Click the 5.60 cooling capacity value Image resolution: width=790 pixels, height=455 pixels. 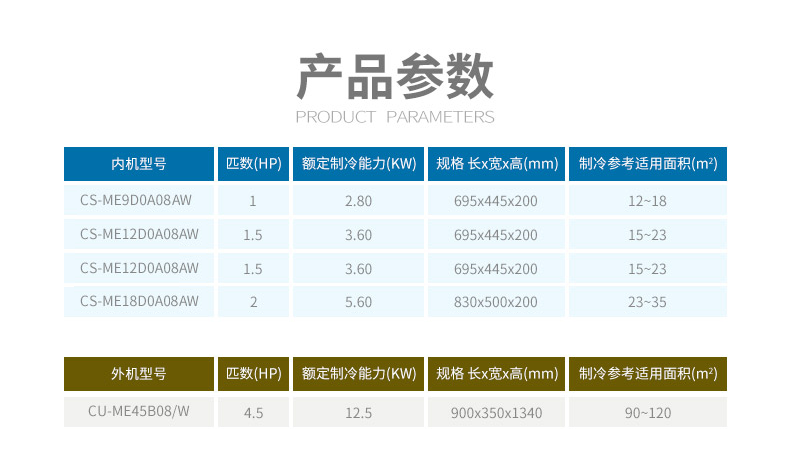358,301
